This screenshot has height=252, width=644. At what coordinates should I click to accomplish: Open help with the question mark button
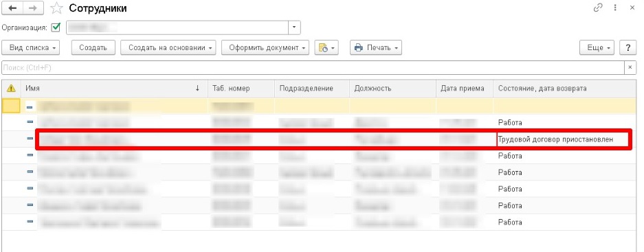pos(628,47)
